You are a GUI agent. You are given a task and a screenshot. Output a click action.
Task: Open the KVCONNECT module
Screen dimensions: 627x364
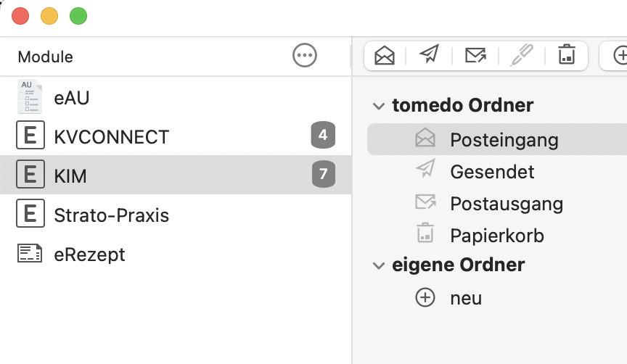click(176, 136)
